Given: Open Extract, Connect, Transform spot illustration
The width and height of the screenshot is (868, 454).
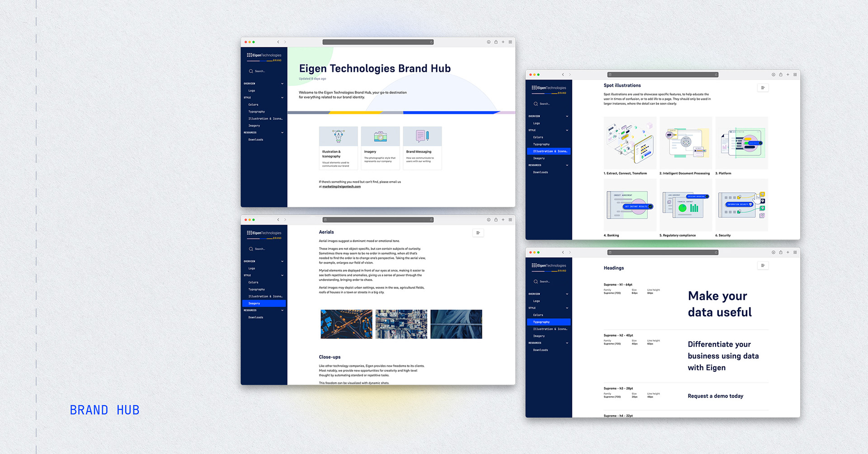Looking at the screenshot, I should pos(630,143).
